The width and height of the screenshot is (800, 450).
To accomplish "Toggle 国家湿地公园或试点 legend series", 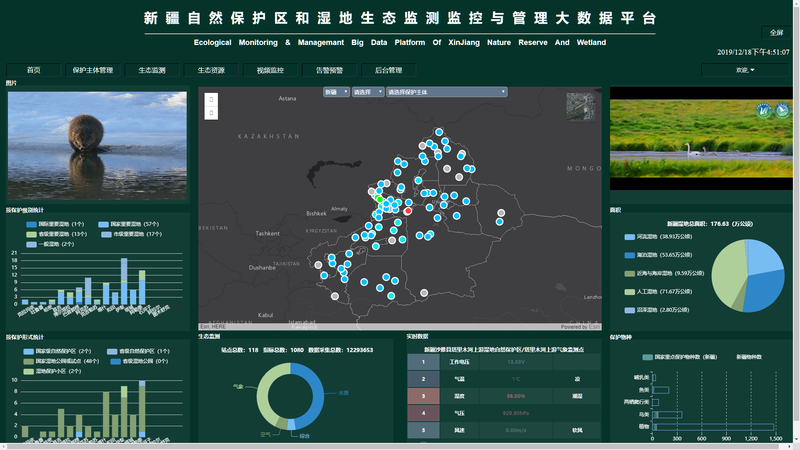I will pyautogui.click(x=30, y=361).
